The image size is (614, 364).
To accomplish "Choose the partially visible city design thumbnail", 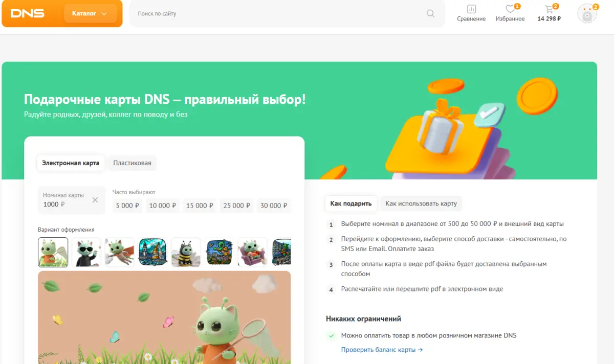I will (x=281, y=253).
